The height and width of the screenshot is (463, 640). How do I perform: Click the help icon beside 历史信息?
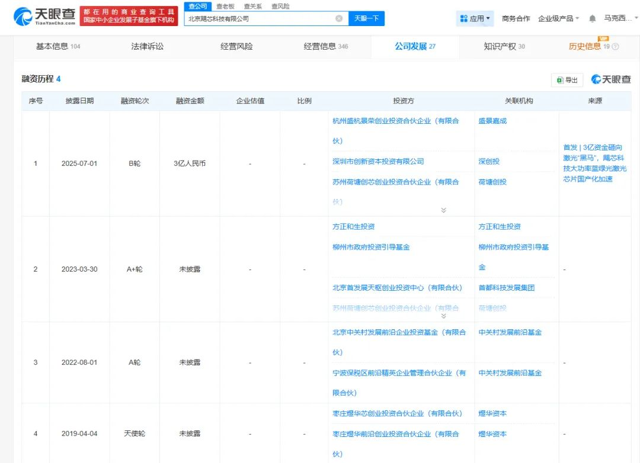(616, 47)
